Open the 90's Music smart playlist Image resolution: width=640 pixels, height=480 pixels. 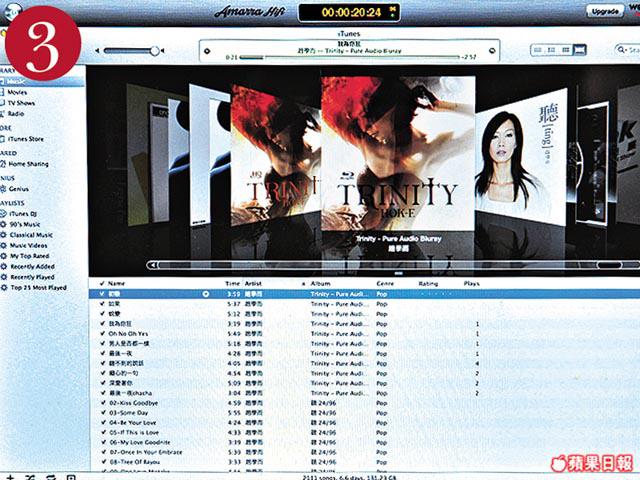point(3,222)
